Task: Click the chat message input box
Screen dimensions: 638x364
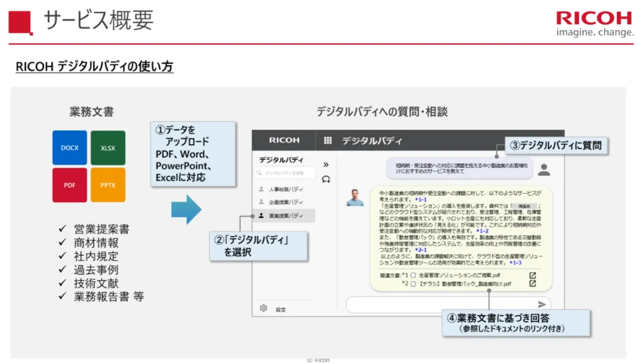Action: point(440,305)
